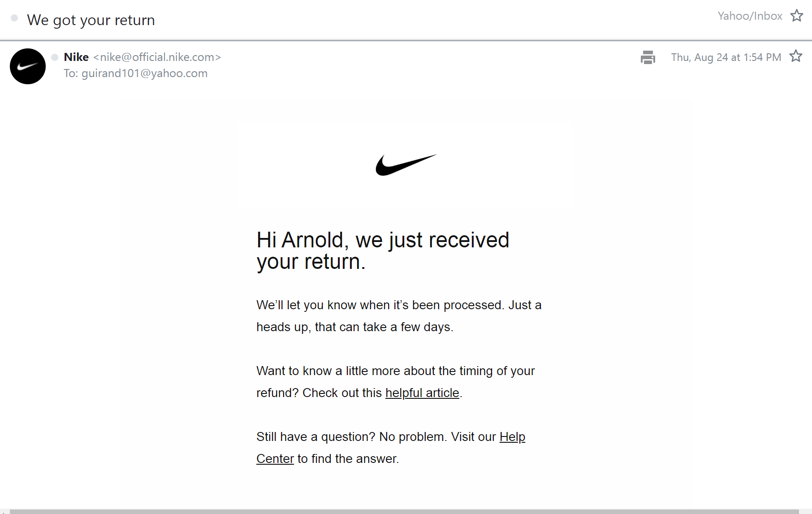Screen dimensions: 812x514
Task: Print this email using the printer icon
Action: [648, 57]
